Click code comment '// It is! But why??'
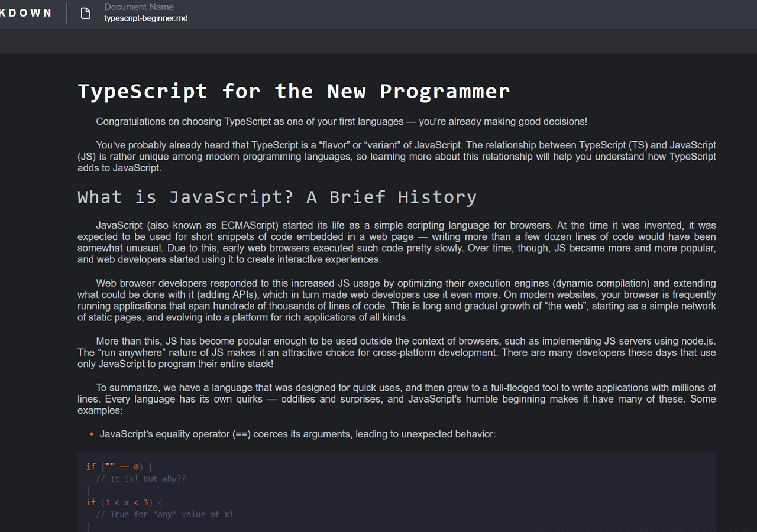Image resolution: width=757 pixels, height=532 pixels. [x=141, y=479]
